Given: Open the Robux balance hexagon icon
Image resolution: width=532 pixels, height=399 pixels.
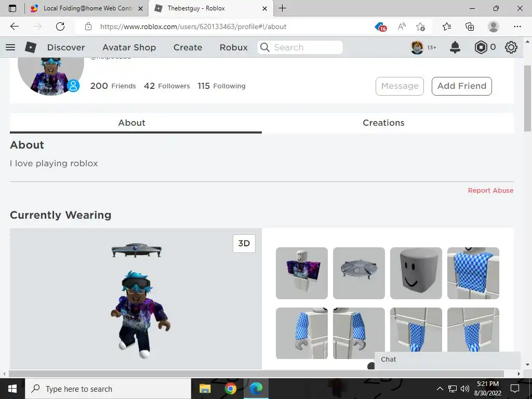Looking at the screenshot, I should click(x=481, y=47).
